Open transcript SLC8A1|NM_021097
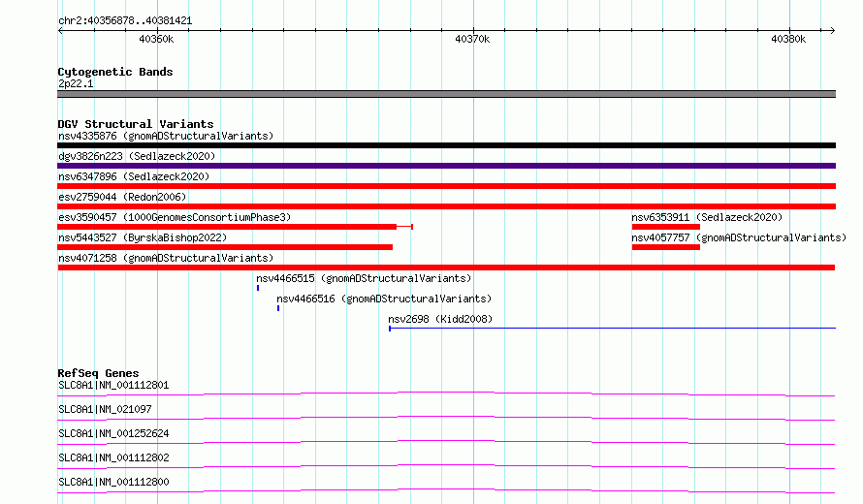Viewport: 863px width, 504px height. click(105, 409)
